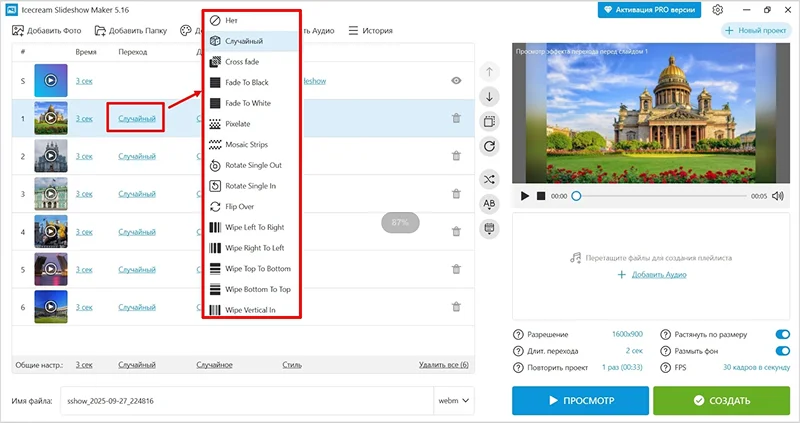The image size is (800, 423).
Task: Click the file name input field
Action: tap(247, 401)
